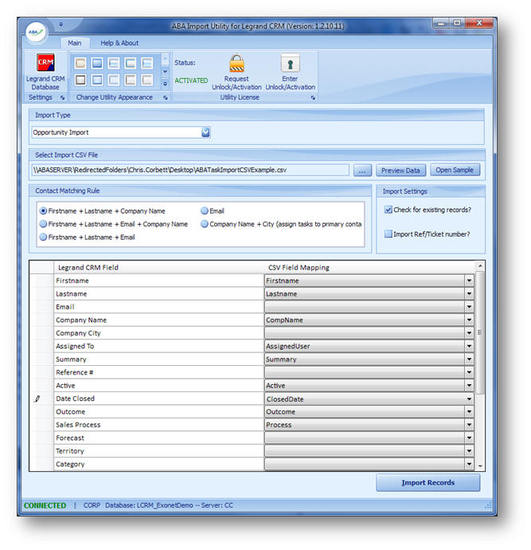This screenshot has height=550, width=531.
Task: Select the first appearance theme thumbnail
Action: [80, 63]
